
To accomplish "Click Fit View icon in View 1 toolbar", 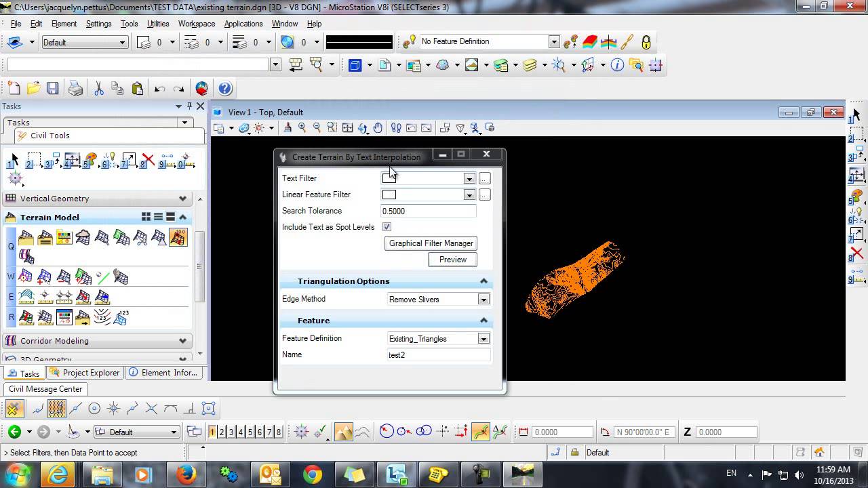I will pos(347,127).
